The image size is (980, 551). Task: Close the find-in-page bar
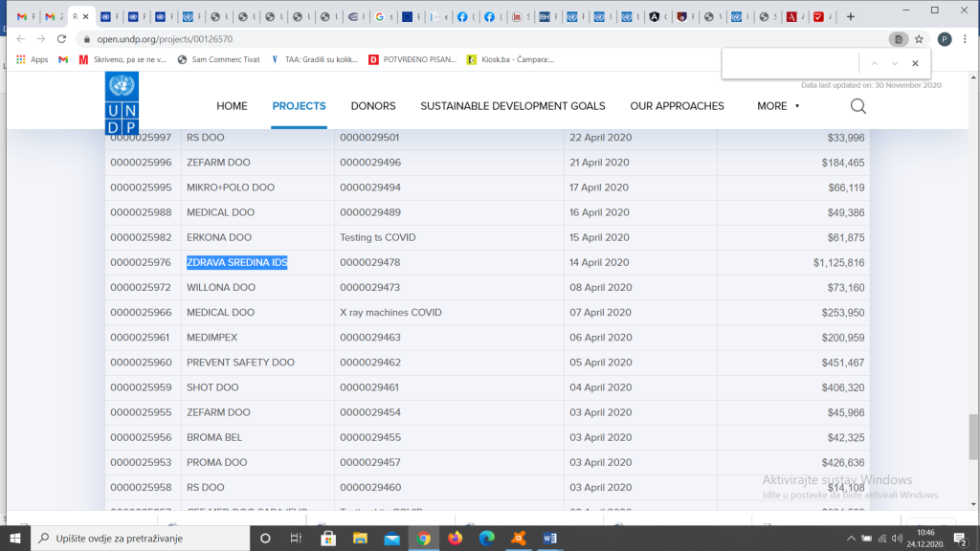click(915, 63)
